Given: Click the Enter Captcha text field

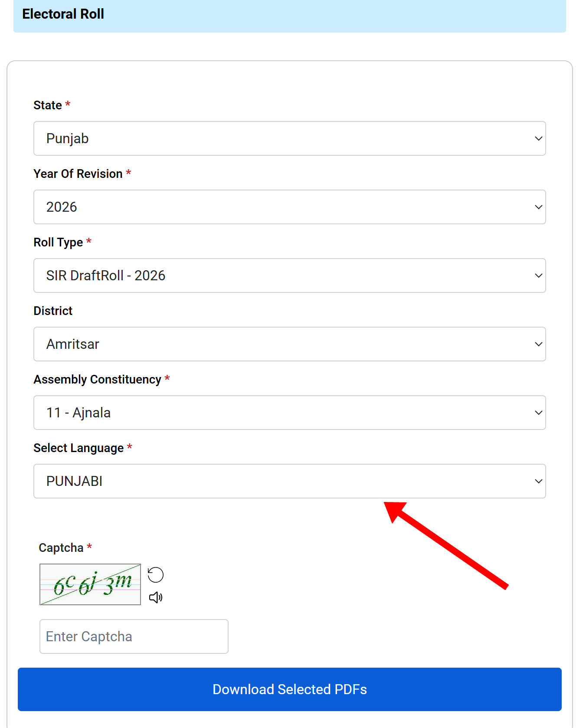Looking at the screenshot, I should [134, 636].
